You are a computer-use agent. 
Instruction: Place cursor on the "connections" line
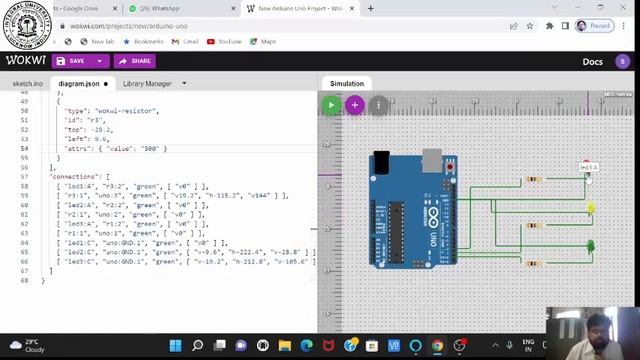coord(80,177)
